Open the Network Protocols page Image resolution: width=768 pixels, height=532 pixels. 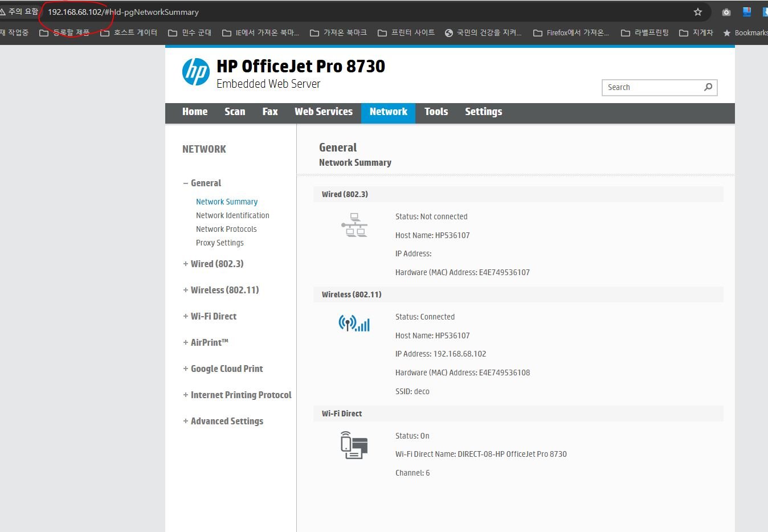pos(226,229)
